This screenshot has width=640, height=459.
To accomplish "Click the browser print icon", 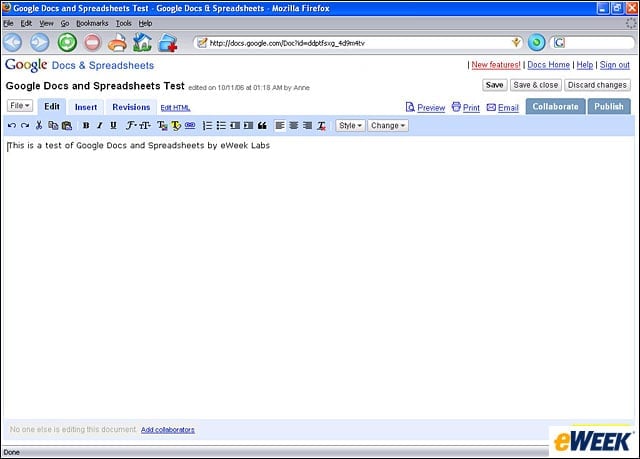I will pyautogui.click(x=118, y=42).
